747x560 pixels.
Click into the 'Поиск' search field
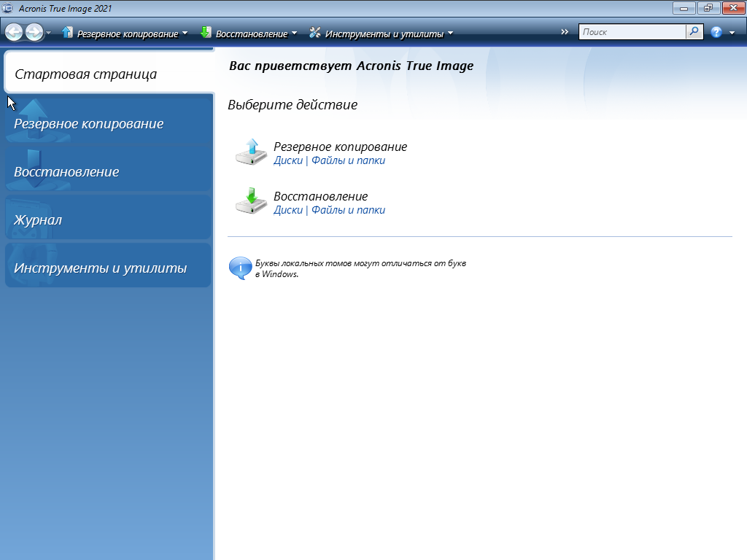[632, 32]
